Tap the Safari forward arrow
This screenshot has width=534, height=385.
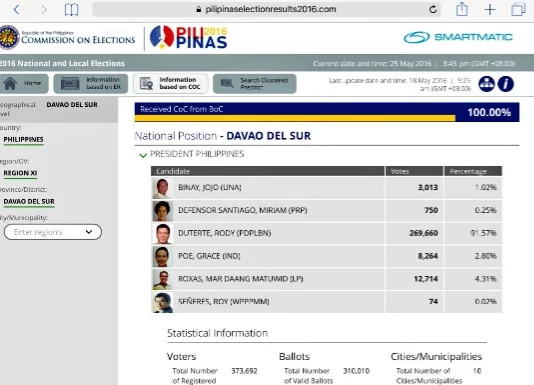pyautogui.click(x=44, y=10)
